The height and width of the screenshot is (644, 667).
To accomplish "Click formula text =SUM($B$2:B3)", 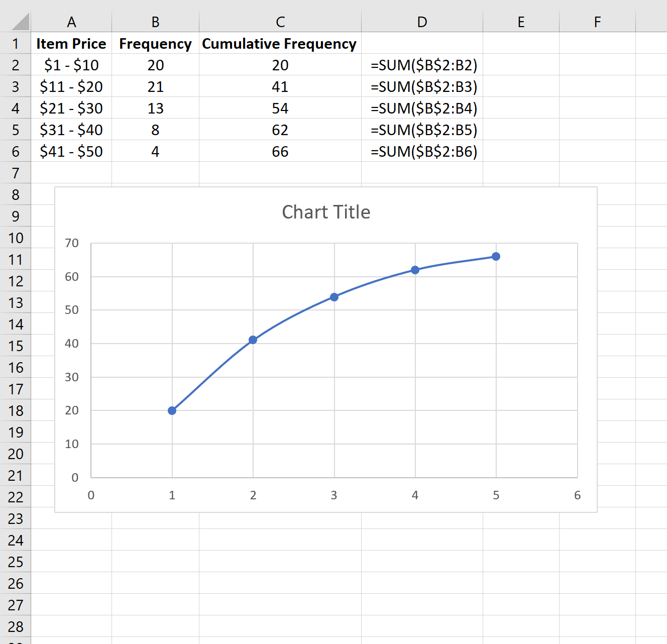I will (424, 87).
